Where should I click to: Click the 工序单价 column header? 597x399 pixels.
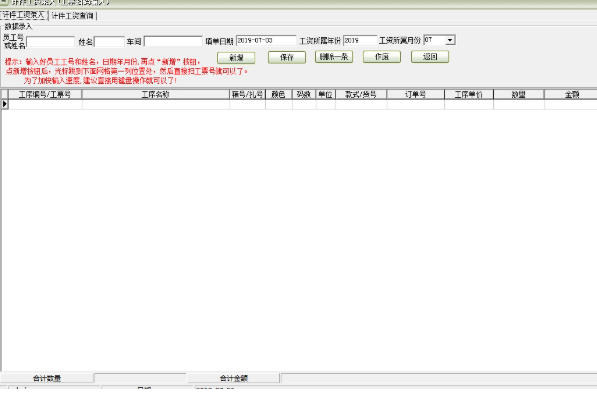tap(469, 94)
